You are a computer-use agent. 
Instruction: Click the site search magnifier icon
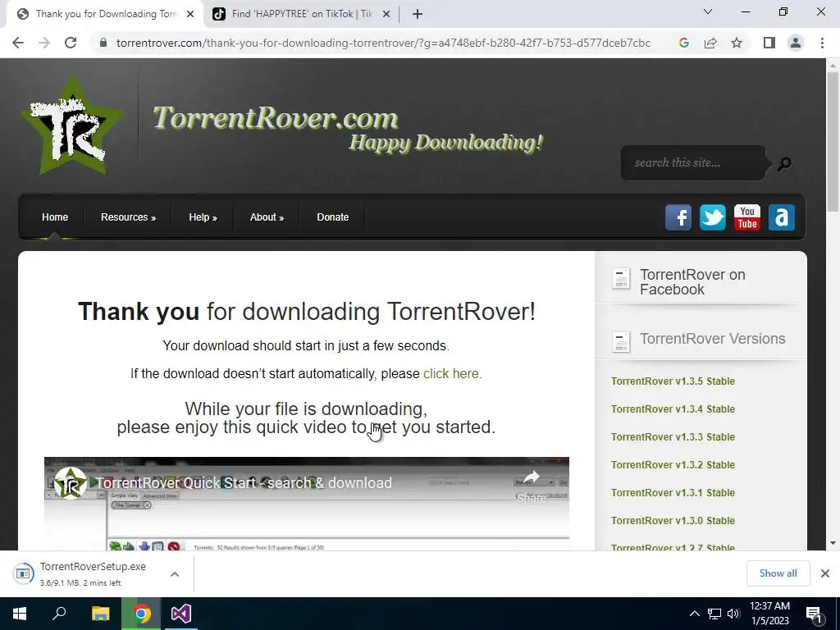coord(784,163)
